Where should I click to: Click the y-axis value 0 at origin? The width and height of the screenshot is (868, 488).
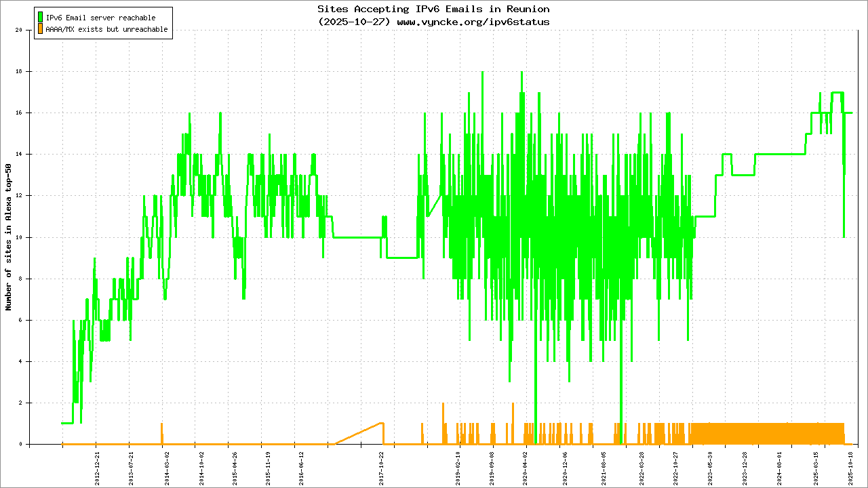tap(20, 445)
